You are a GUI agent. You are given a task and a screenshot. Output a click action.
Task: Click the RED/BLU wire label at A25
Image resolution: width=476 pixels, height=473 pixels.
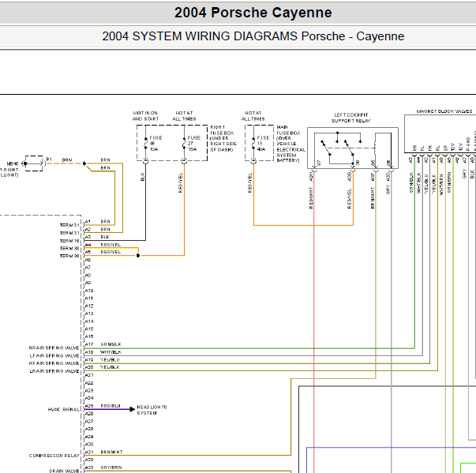pyautogui.click(x=111, y=406)
